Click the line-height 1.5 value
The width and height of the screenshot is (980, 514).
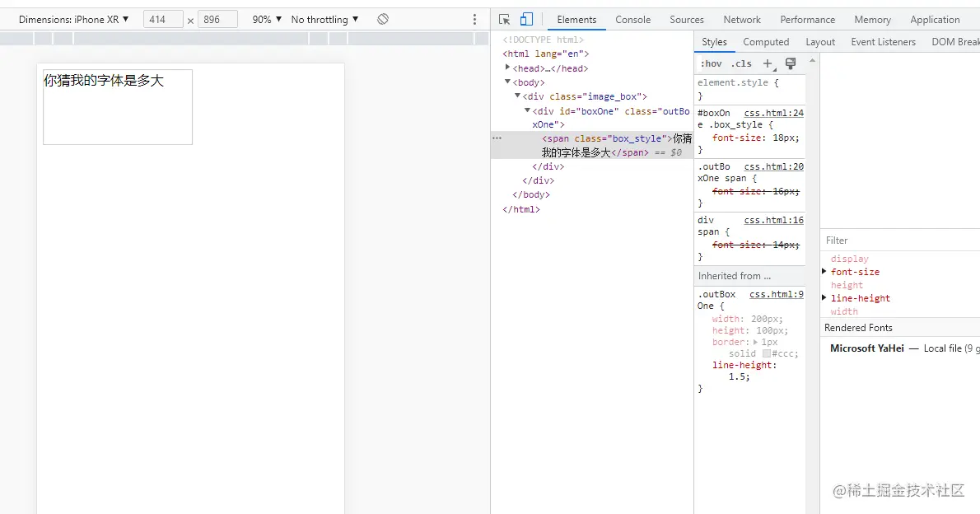coord(739,376)
